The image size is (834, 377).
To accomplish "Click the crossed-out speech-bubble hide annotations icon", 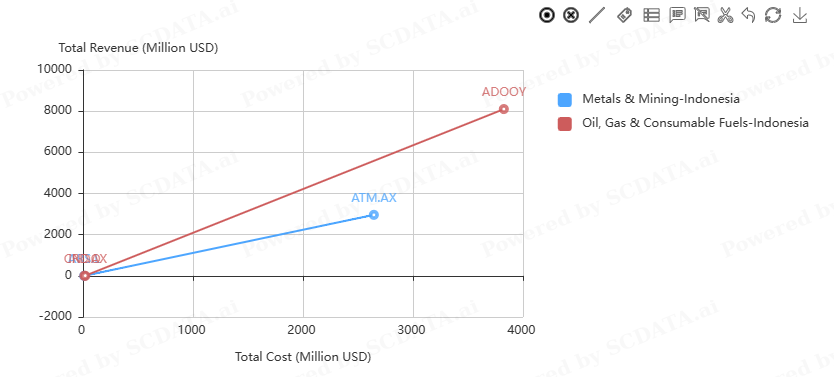I will [x=702, y=15].
